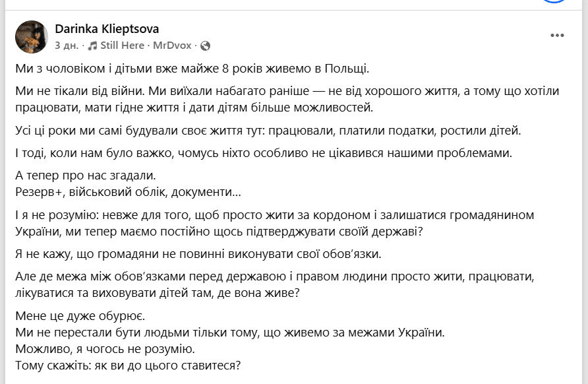The image size is (588, 384).
Task: Click the line starting "Резерв+, військовий облік"
Action: click(128, 192)
